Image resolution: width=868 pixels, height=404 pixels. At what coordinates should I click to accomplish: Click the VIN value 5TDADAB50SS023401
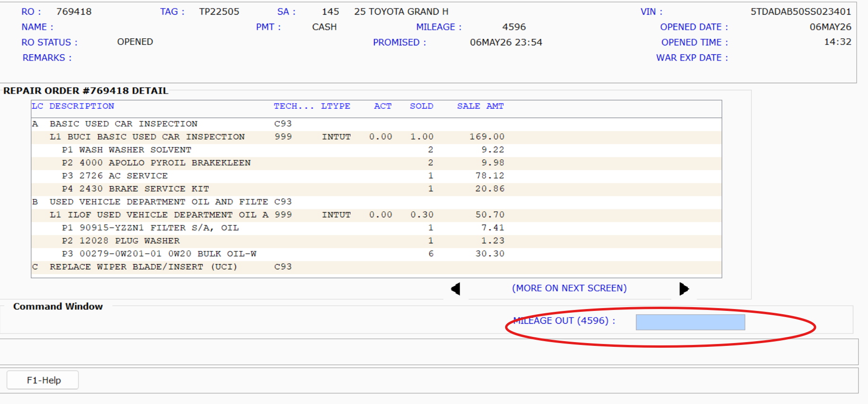pyautogui.click(x=801, y=12)
